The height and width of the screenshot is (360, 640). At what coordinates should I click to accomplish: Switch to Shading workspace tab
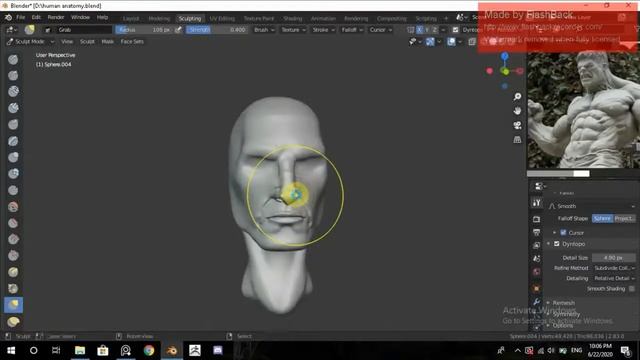click(x=293, y=18)
